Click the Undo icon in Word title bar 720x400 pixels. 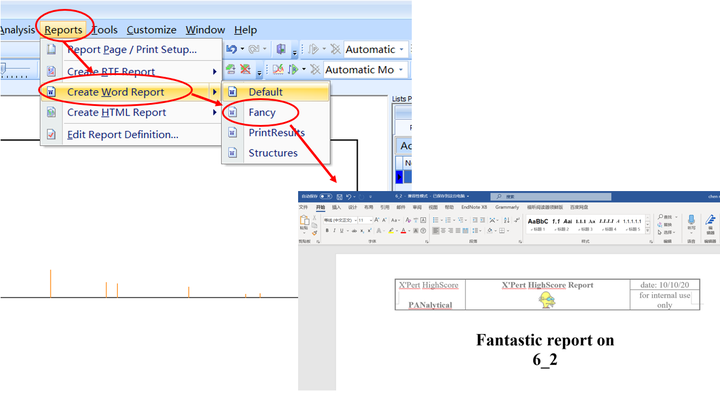coord(349,197)
